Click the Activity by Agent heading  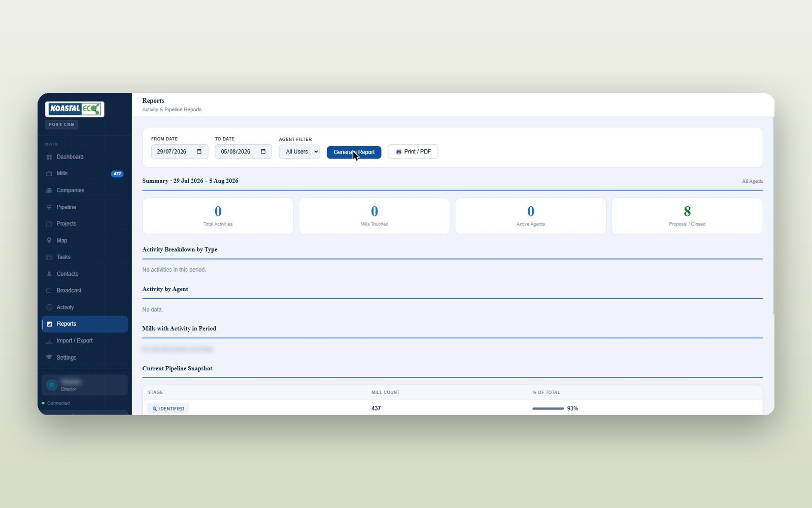165,289
